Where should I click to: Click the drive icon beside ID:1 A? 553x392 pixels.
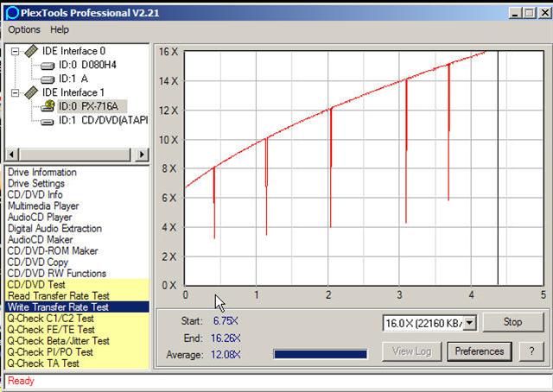coord(48,79)
